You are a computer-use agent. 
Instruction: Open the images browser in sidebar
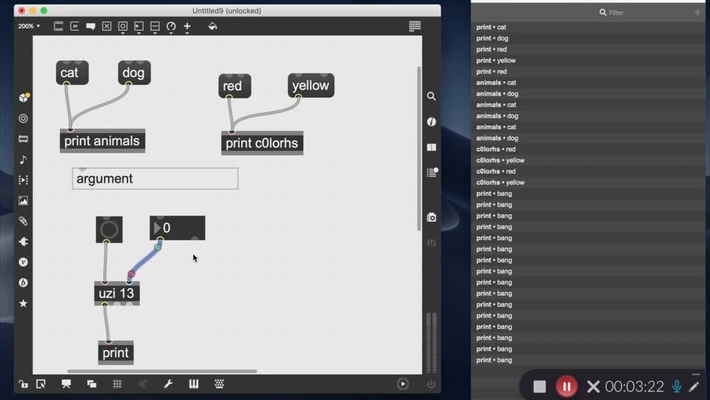[x=23, y=200]
